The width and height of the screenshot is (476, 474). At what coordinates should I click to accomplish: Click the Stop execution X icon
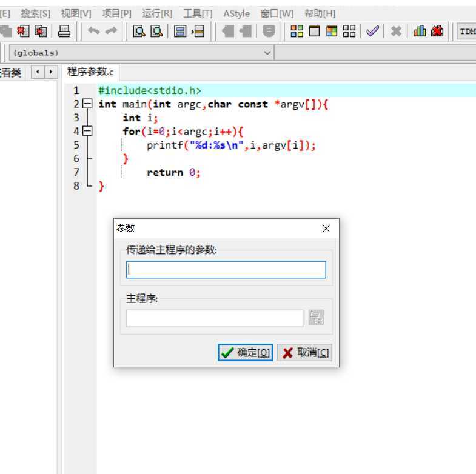[x=396, y=31]
